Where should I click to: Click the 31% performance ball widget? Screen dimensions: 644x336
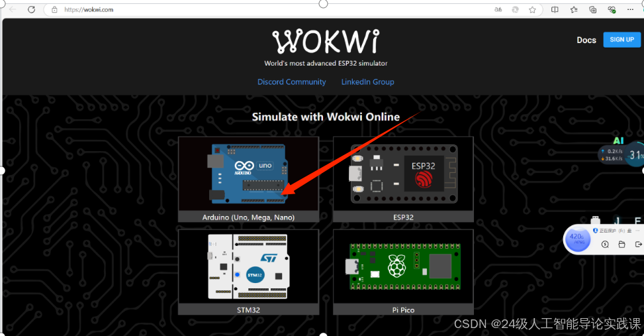635,154
